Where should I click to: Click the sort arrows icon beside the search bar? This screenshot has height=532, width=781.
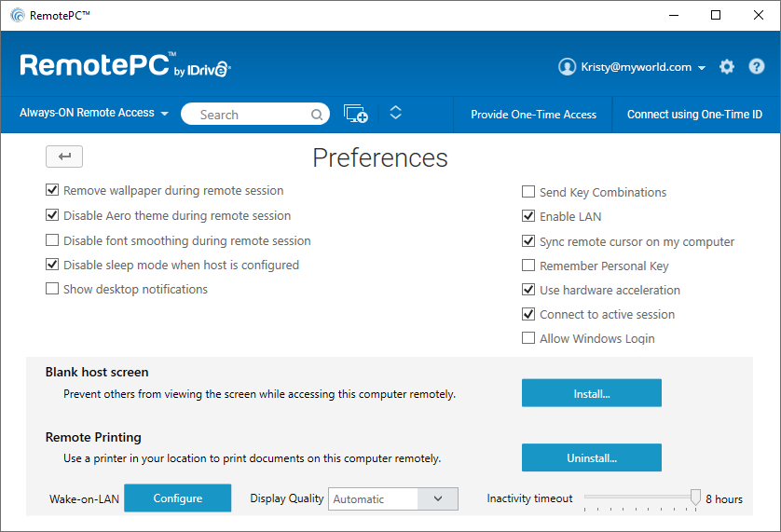click(x=395, y=113)
